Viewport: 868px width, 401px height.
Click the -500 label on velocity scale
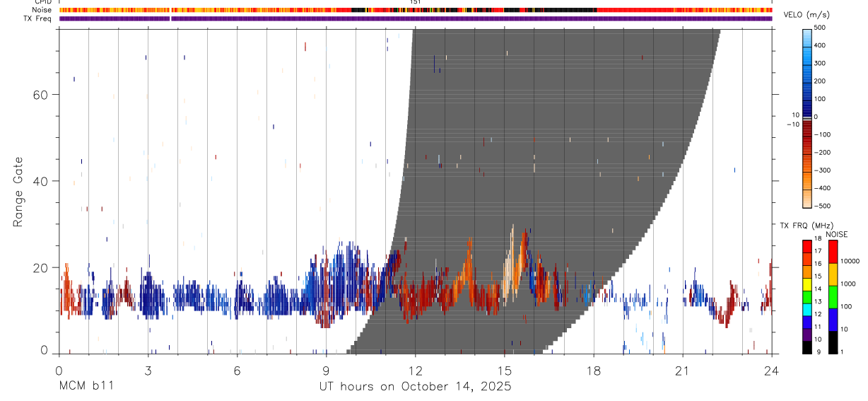click(x=821, y=207)
